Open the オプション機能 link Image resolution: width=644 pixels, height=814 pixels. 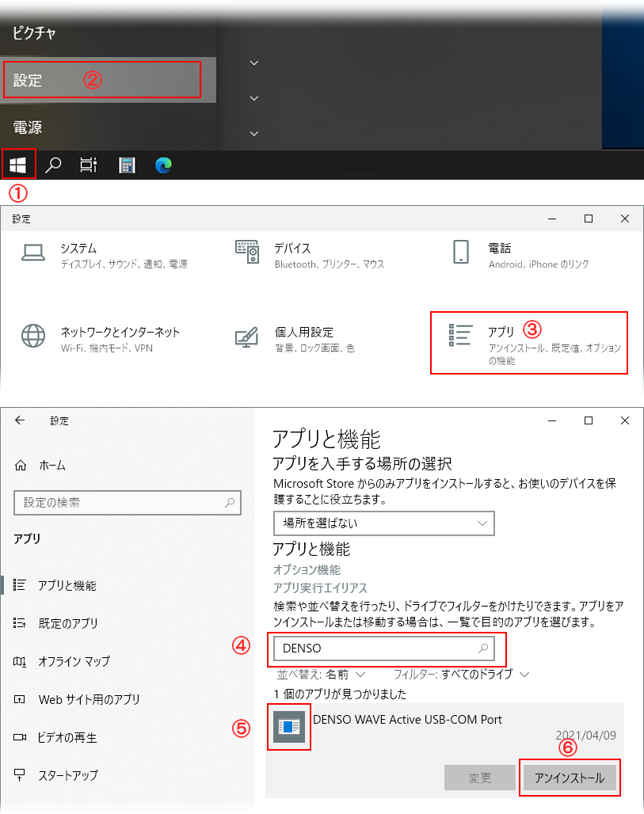pyautogui.click(x=307, y=570)
